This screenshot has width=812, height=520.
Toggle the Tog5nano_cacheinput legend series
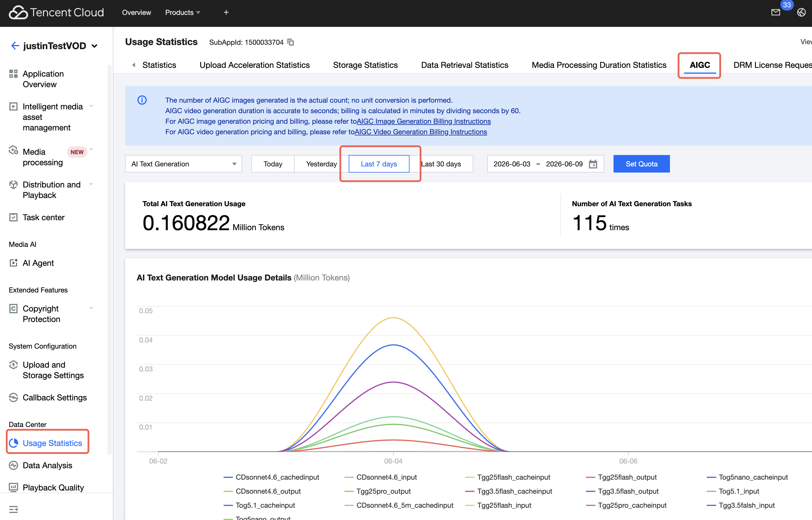pyautogui.click(x=747, y=477)
